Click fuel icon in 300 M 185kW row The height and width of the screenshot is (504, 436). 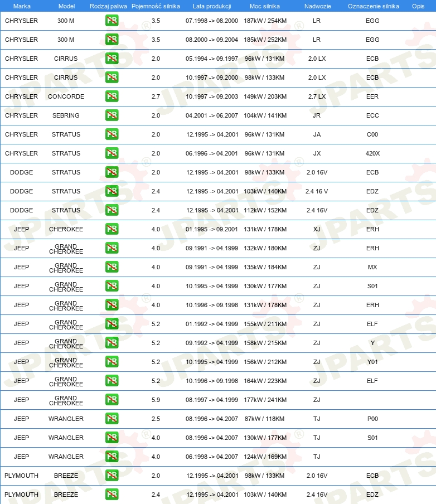pos(112,40)
